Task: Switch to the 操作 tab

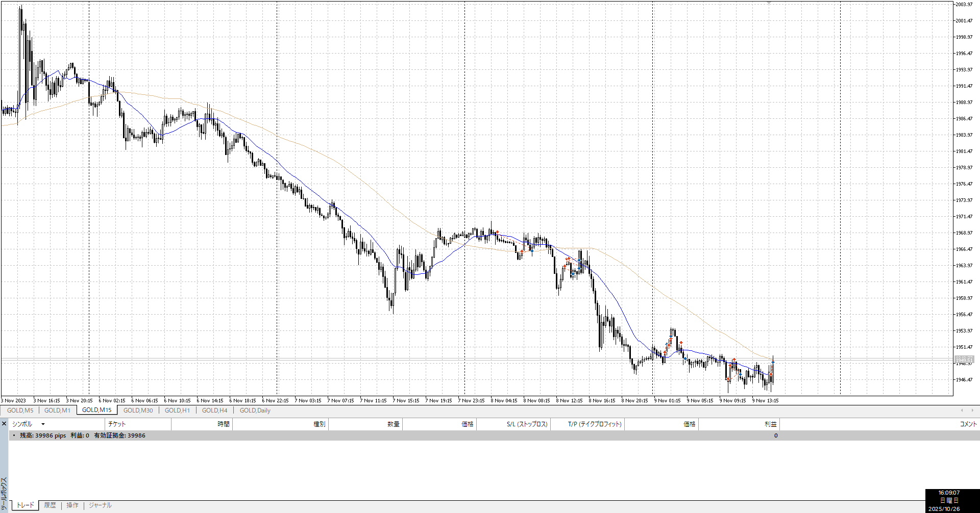Action: click(x=72, y=505)
